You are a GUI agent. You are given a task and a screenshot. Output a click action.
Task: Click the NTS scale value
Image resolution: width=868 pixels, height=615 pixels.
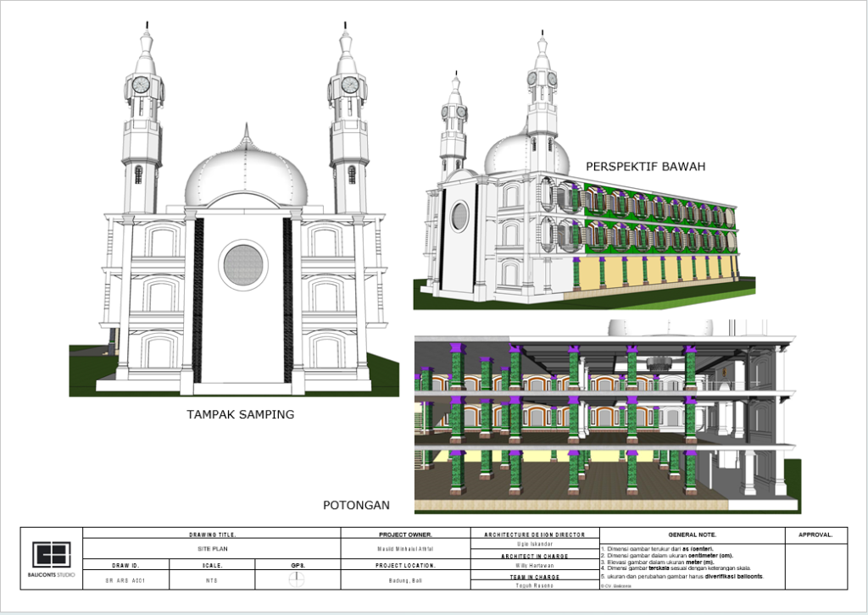click(211, 580)
